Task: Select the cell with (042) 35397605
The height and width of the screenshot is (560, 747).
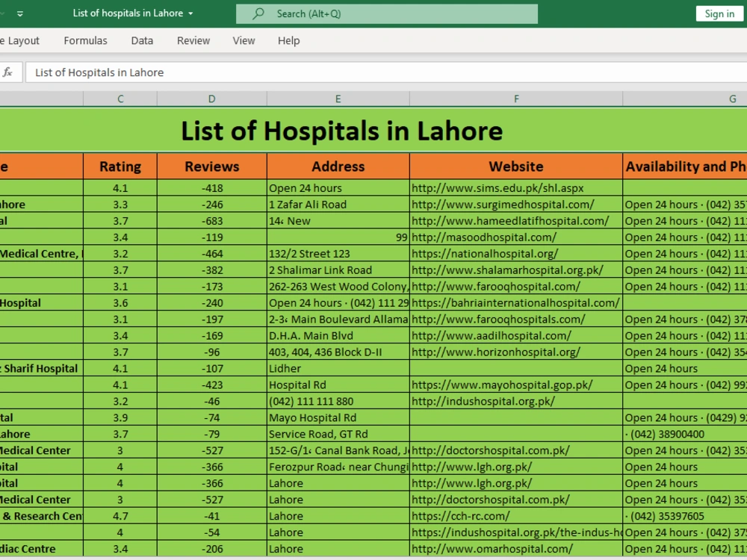Action: [x=684, y=516]
